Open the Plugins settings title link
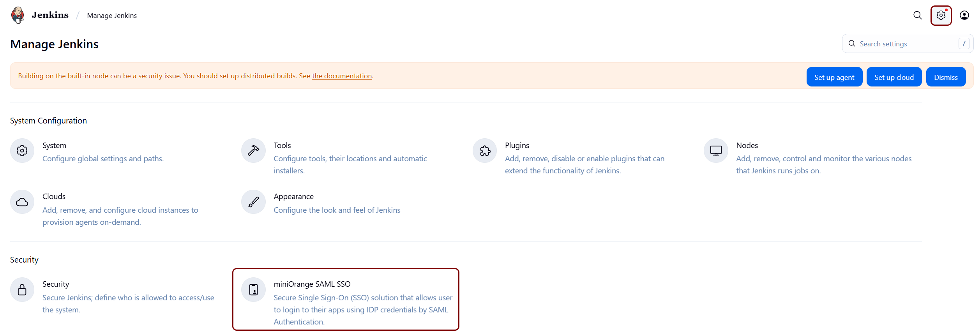The image size is (980, 335). point(517,145)
